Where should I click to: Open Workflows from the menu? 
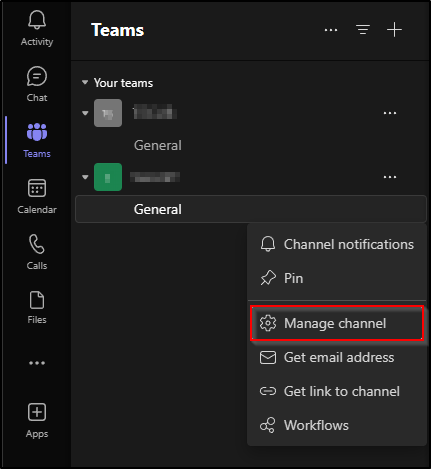pyautogui.click(x=337, y=425)
